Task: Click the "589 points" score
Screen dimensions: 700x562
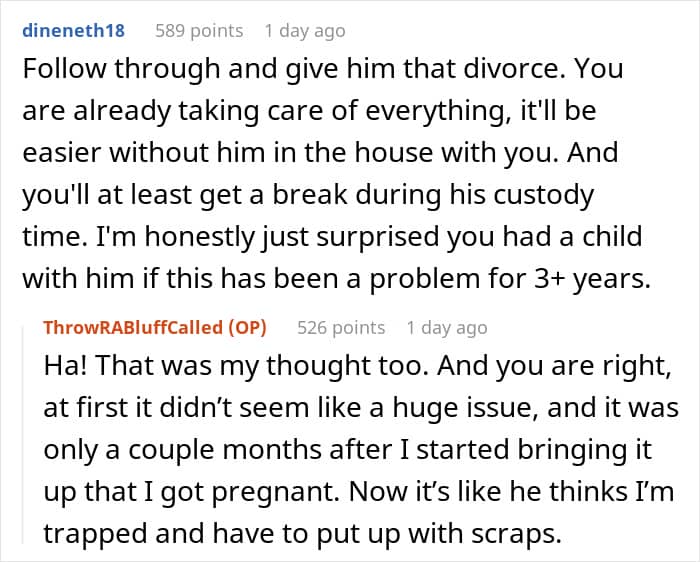Action: [x=199, y=30]
